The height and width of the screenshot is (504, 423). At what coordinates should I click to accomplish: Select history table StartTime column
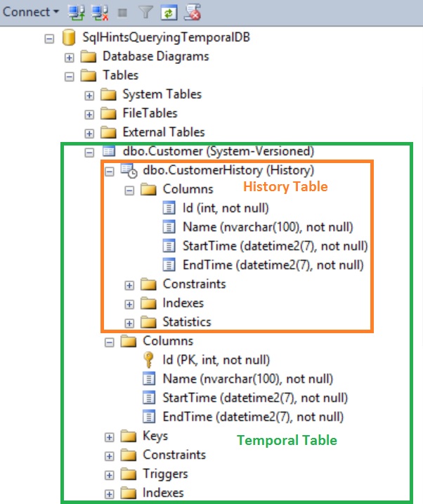tap(275, 246)
